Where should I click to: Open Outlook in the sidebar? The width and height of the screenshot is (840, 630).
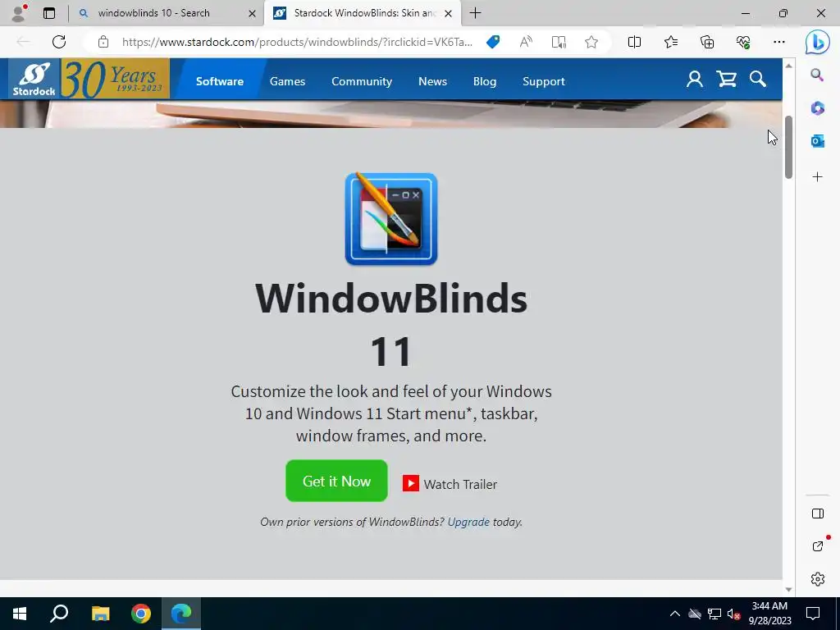[x=818, y=141]
